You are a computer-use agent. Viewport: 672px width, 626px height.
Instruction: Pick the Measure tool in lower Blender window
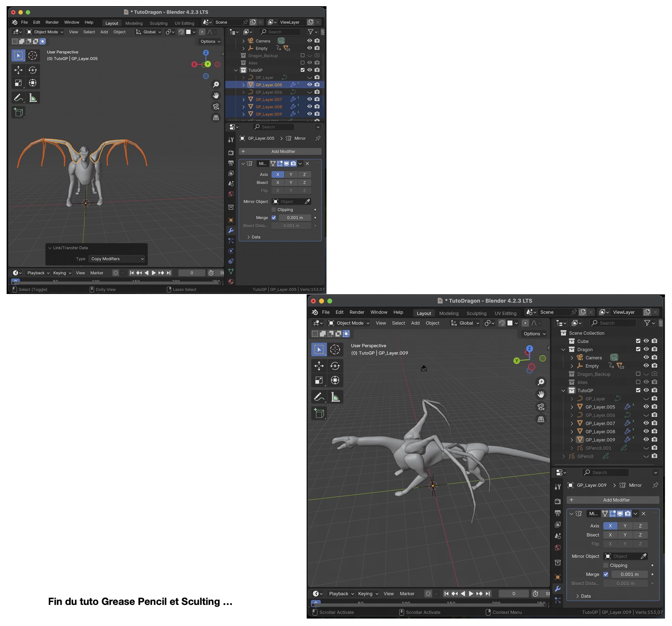click(335, 397)
